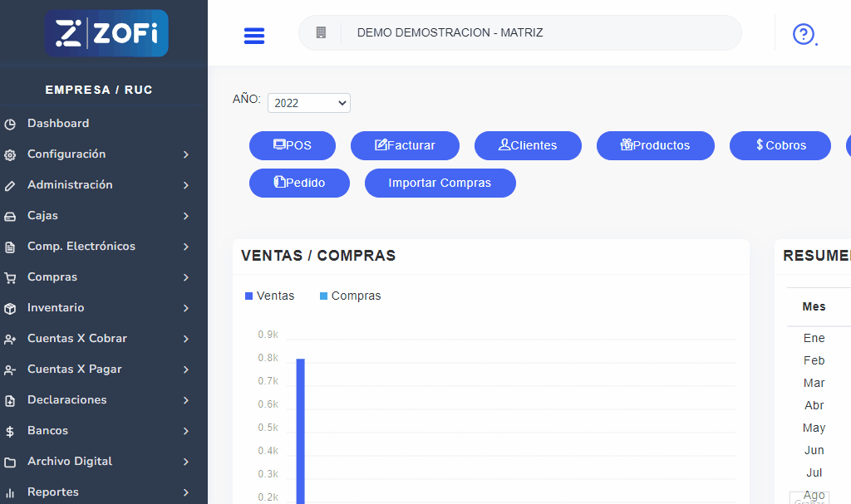Click the Archivo Digital folder icon
The image size is (851, 504).
pos(10,462)
